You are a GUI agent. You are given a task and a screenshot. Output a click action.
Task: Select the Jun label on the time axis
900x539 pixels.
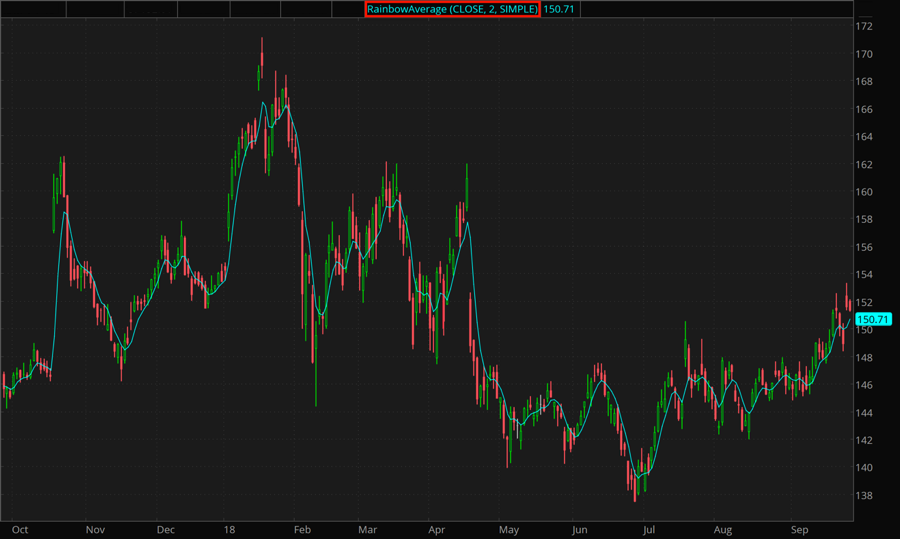point(579,529)
